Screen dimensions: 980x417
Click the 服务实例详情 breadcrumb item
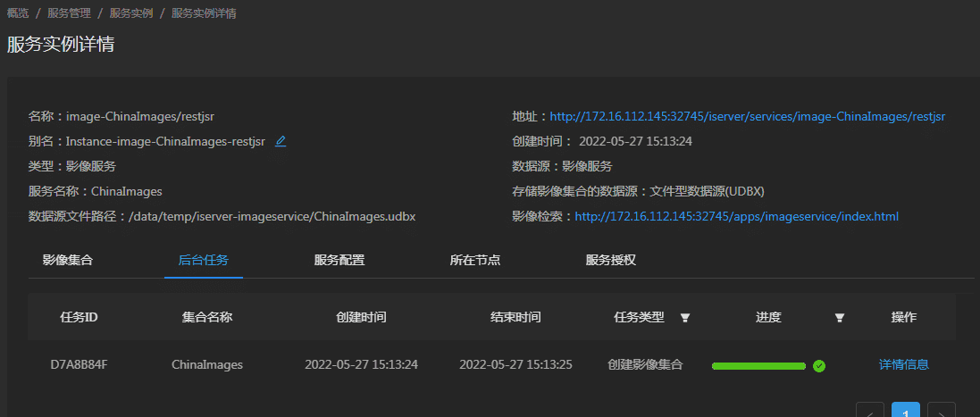204,13
